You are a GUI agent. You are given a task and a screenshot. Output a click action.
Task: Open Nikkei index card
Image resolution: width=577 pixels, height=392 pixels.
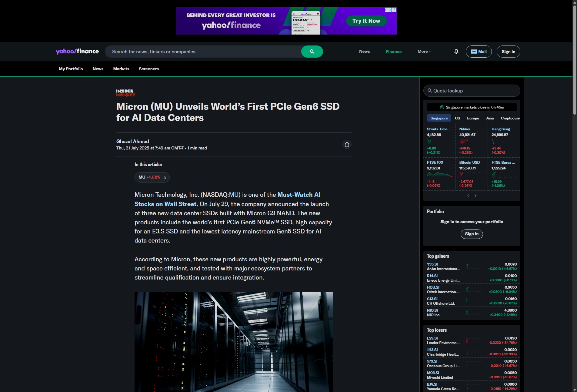(472, 141)
